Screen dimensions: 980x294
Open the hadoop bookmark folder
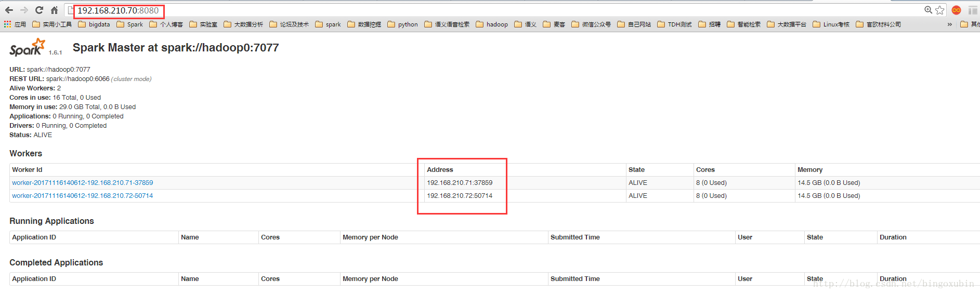tap(492, 24)
